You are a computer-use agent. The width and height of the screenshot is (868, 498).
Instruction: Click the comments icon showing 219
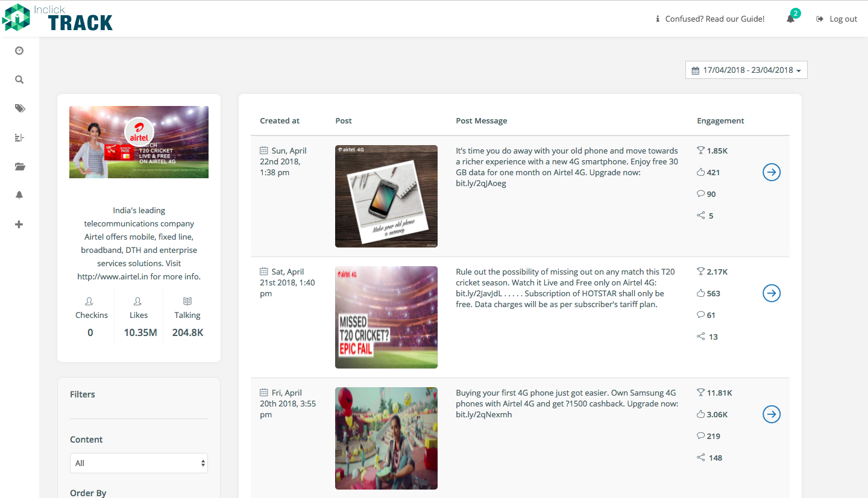click(x=700, y=436)
